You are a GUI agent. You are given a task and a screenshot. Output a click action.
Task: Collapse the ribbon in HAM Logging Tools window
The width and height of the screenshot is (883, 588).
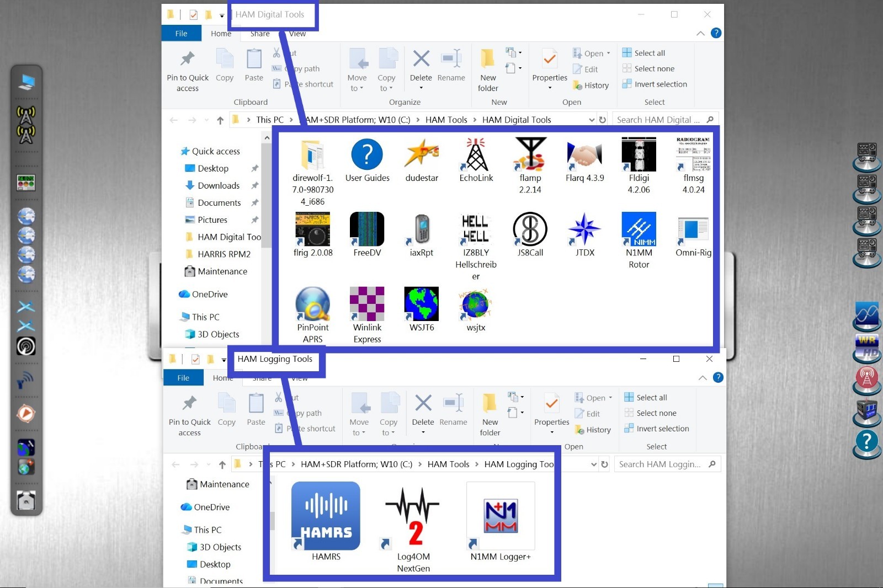click(703, 378)
